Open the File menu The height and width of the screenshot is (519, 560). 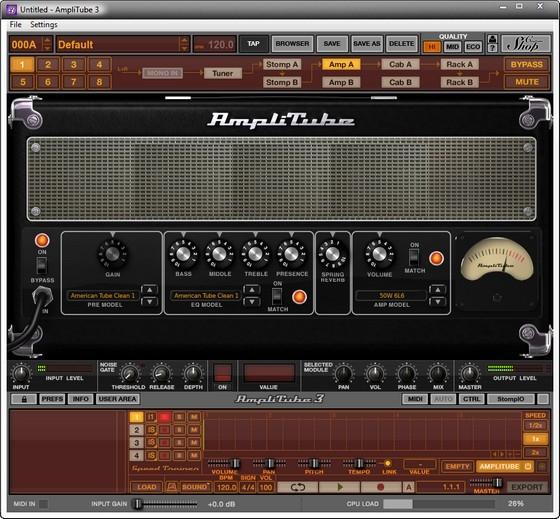point(15,24)
